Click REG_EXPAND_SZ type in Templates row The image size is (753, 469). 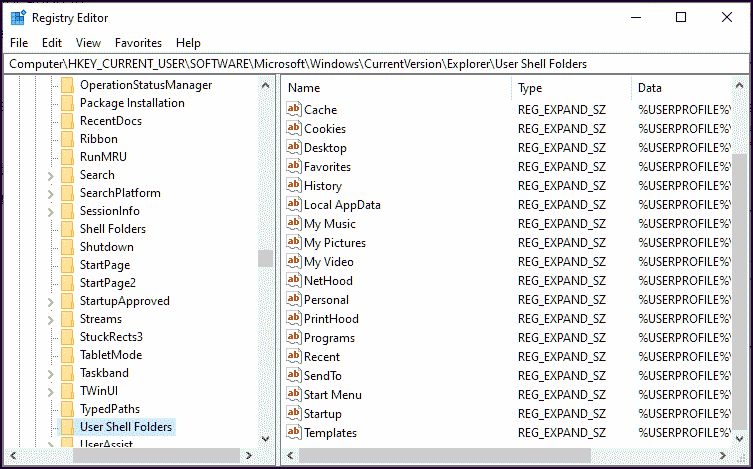[x=562, y=433]
